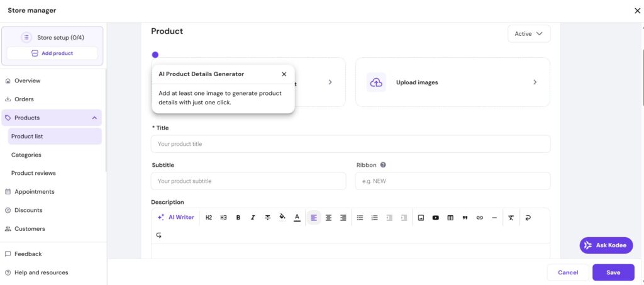Save the product

click(613, 272)
